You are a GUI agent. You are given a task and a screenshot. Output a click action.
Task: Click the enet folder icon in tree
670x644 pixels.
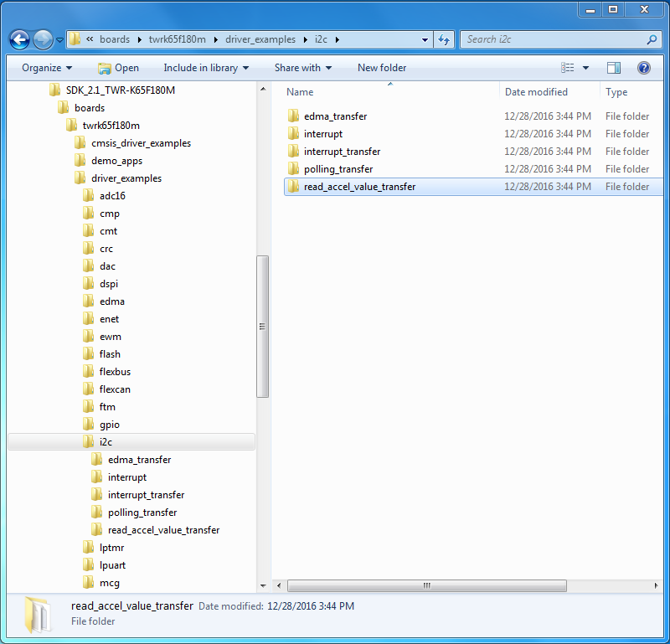(x=89, y=319)
